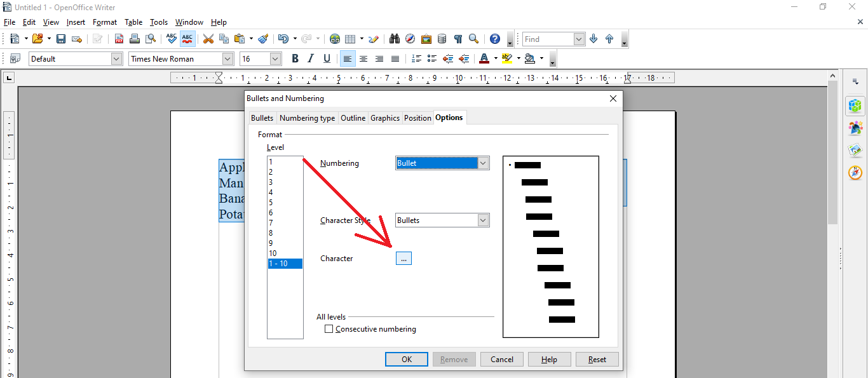Click the Print File Directly icon
The image size is (868, 378).
pyautogui.click(x=135, y=38)
